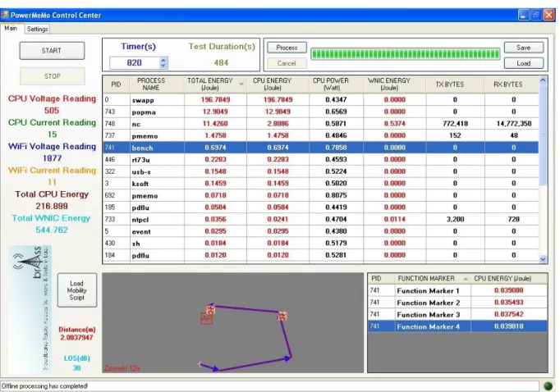Select the bench process row

pyautogui.click(x=321, y=148)
